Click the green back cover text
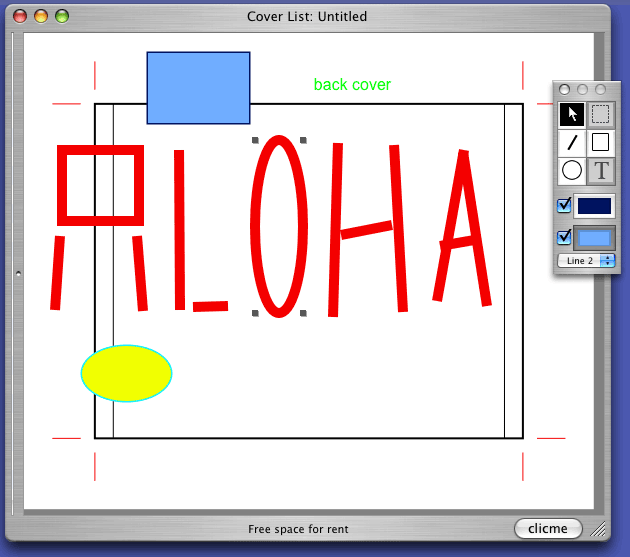Viewport: 630px width, 557px height. tap(352, 85)
